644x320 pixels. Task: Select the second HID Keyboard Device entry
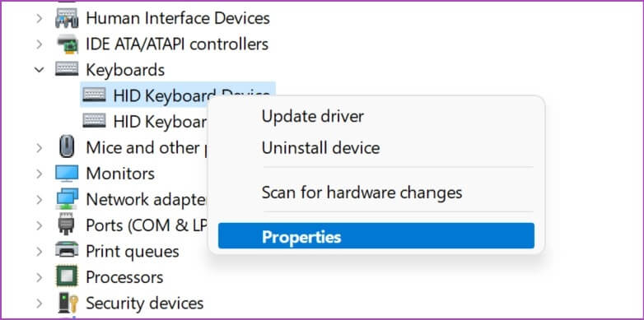tap(145, 121)
